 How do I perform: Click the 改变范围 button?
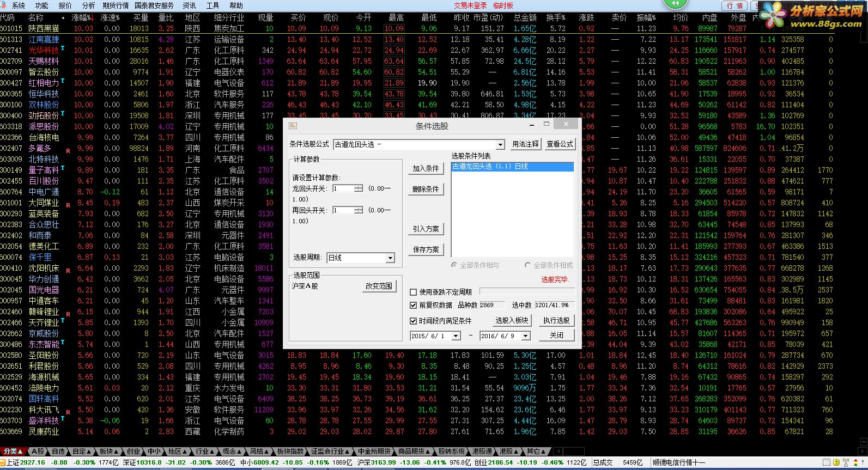379,286
